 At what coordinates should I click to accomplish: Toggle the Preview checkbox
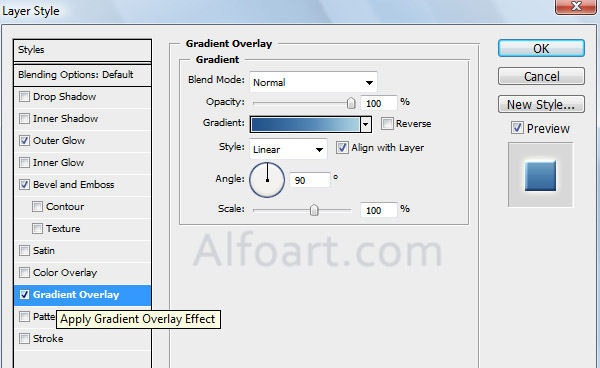pos(517,128)
